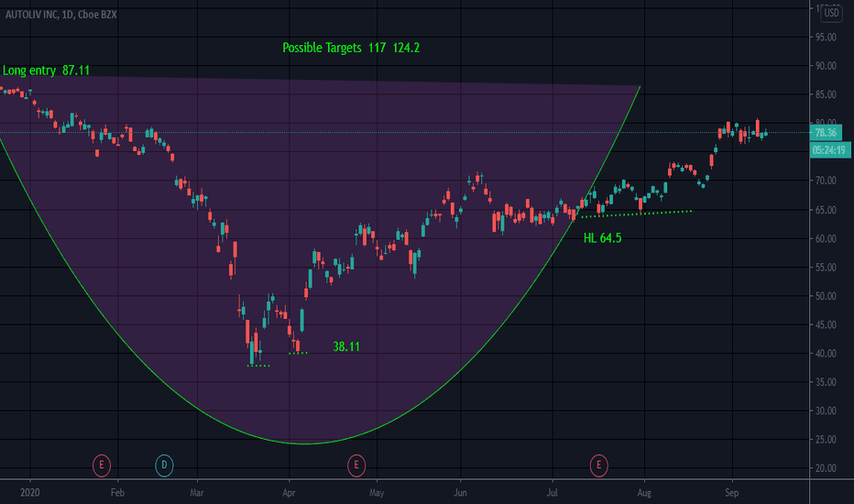854x504 pixels.
Task: Click the 'Possible Targets 117 124.2' annotation
Action: [x=351, y=48]
